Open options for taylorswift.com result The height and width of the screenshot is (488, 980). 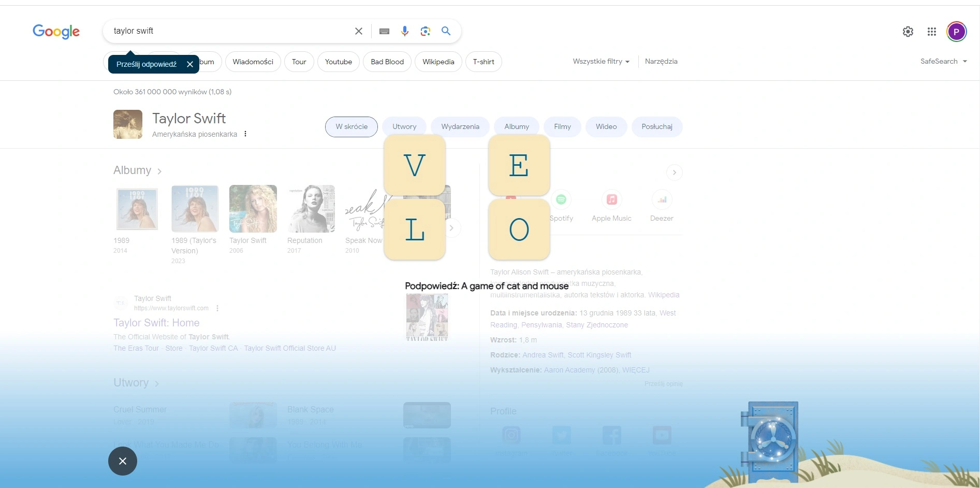pyautogui.click(x=217, y=308)
